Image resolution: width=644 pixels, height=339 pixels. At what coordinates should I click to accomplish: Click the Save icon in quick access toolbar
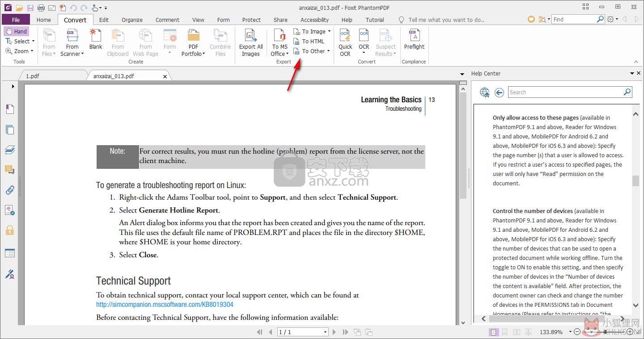click(30, 8)
